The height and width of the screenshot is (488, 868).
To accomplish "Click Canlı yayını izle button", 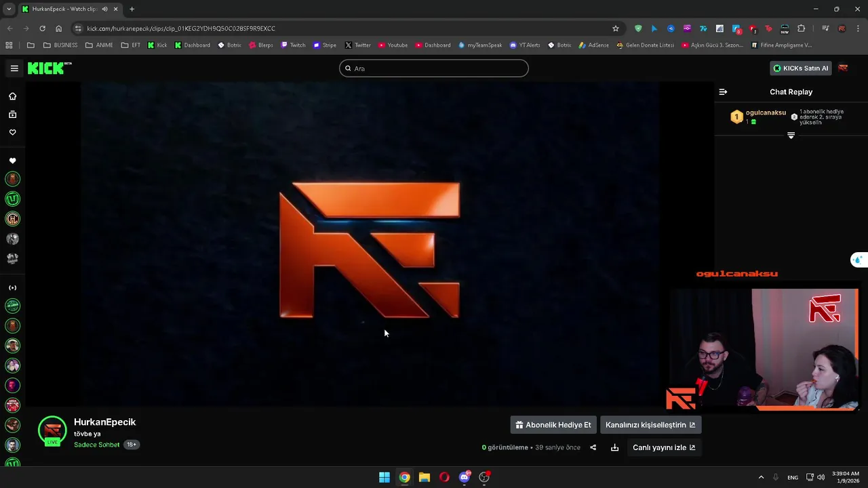I will click(664, 447).
